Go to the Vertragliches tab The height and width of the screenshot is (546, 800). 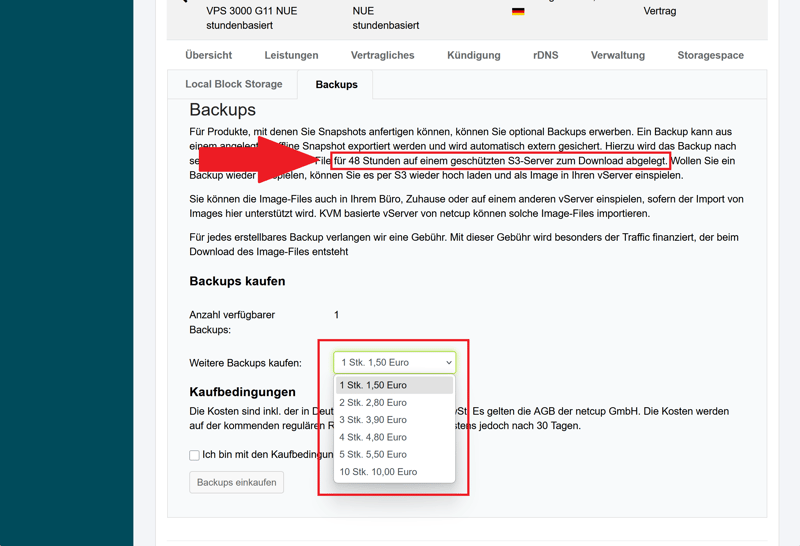click(382, 55)
